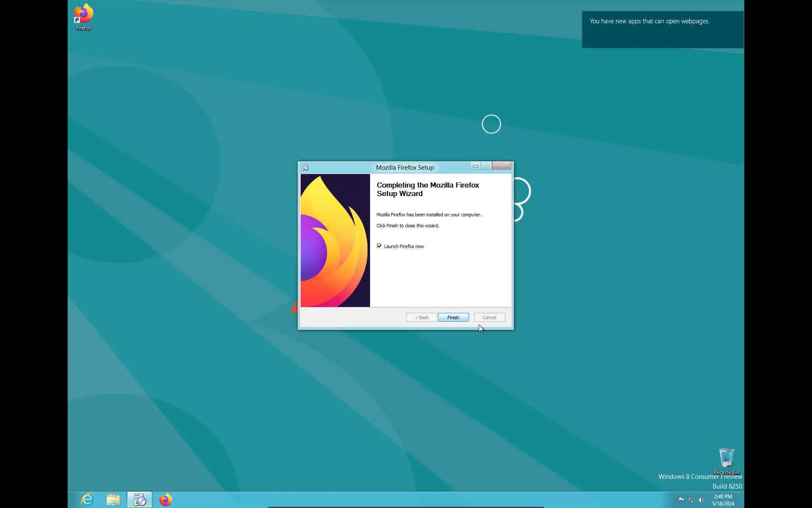
Task: Click the taskbar clock showing 2:40 PM
Action: (x=723, y=500)
